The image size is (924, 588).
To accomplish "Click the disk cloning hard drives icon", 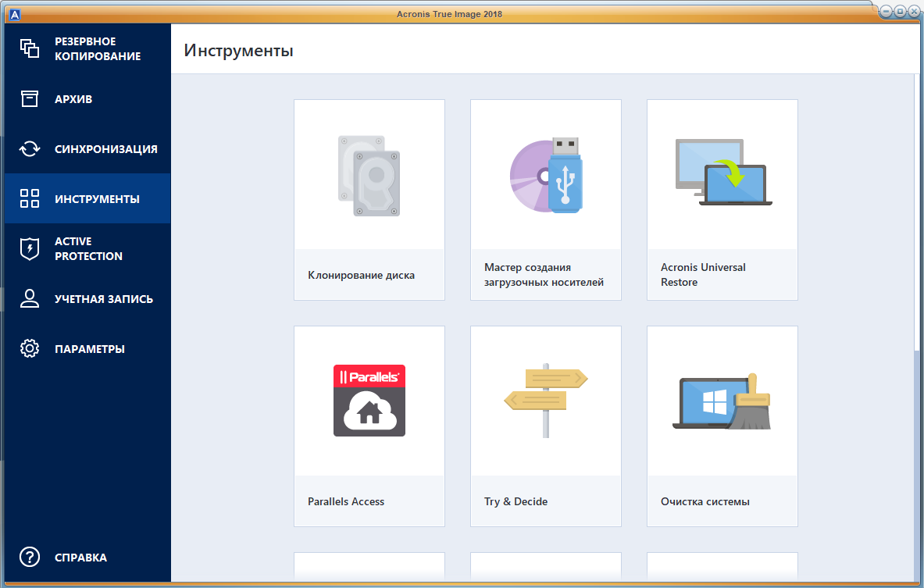I will click(369, 175).
